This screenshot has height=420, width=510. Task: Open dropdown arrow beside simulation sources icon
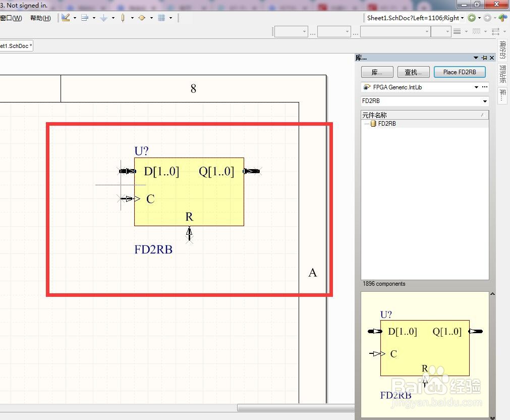point(151,18)
